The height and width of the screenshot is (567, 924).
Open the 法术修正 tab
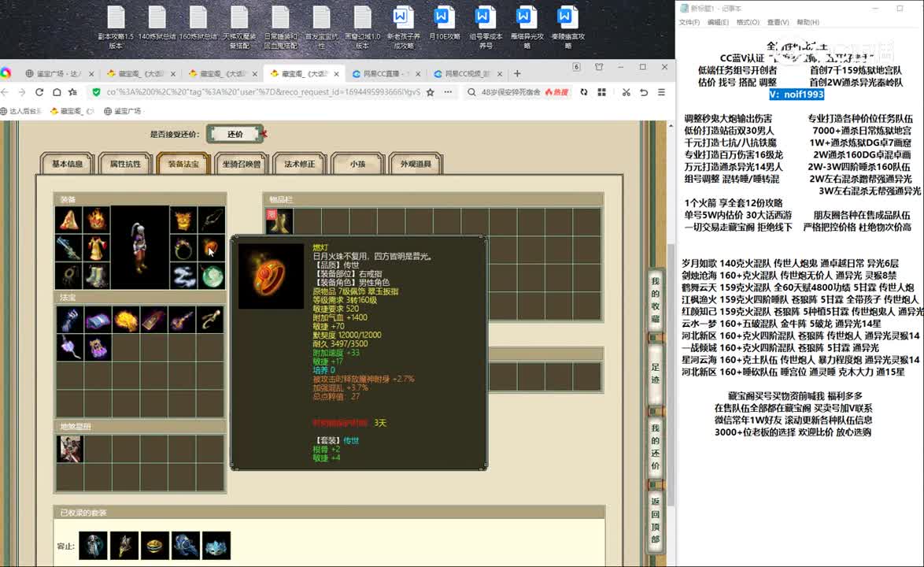click(299, 164)
